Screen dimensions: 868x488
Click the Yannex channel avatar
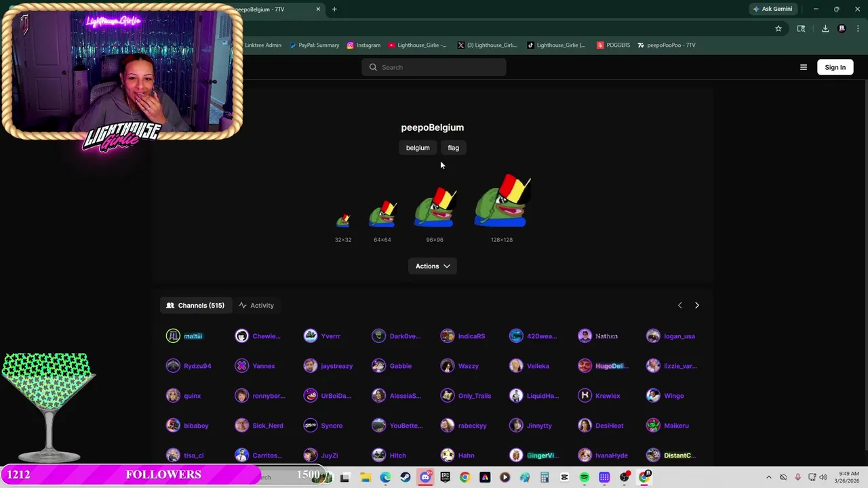[241, 366]
